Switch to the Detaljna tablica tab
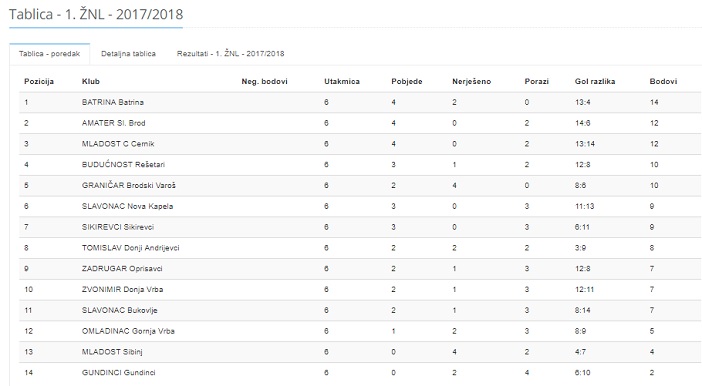The width and height of the screenshot is (702, 386). (x=128, y=54)
